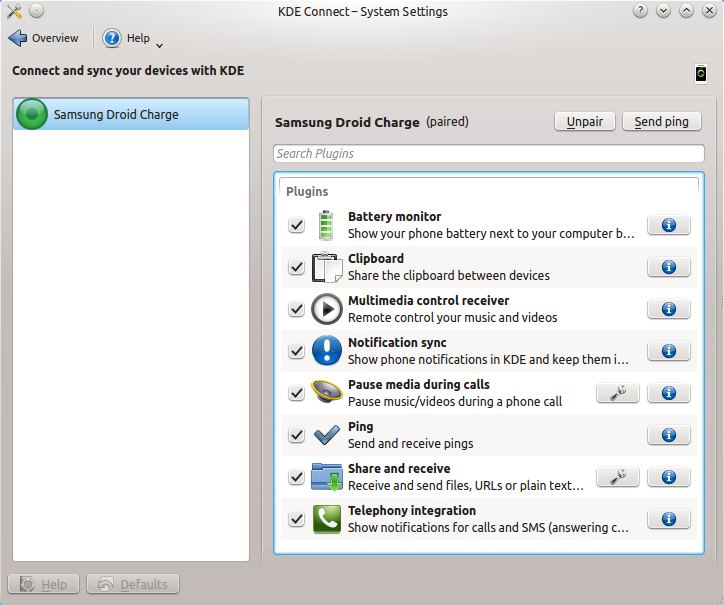The image size is (724, 605).
Task: Click the 'Battery monitor' plugin title
Action: point(395,217)
